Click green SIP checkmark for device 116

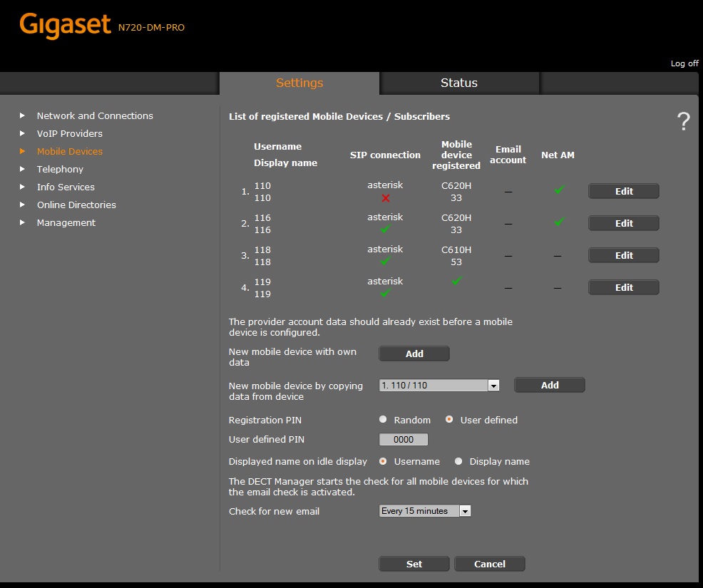(386, 229)
